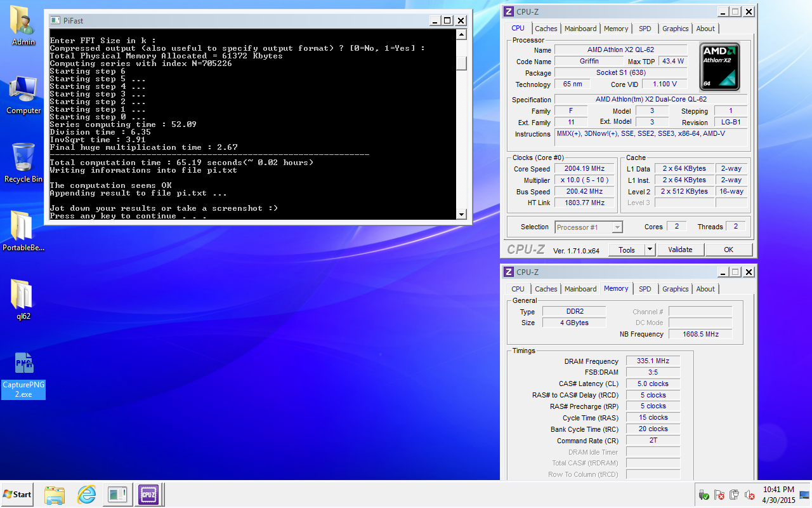Switch to SPD tab in lower CPU-Z
This screenshot has width=812, height=508.
pos(645,289)
